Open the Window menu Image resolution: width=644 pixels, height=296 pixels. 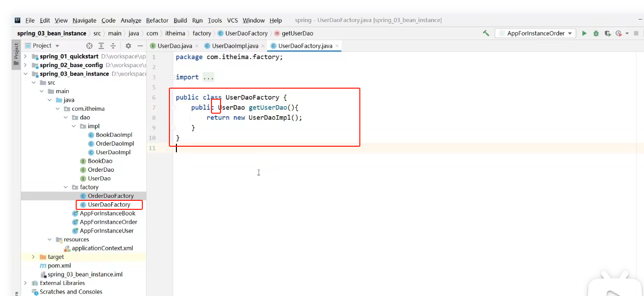click(254, 21)
